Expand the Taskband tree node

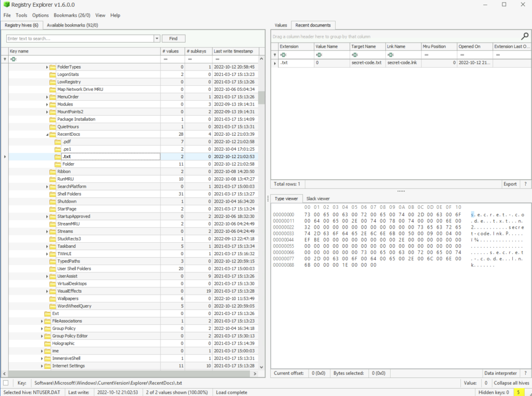click(x=47, y=246)
